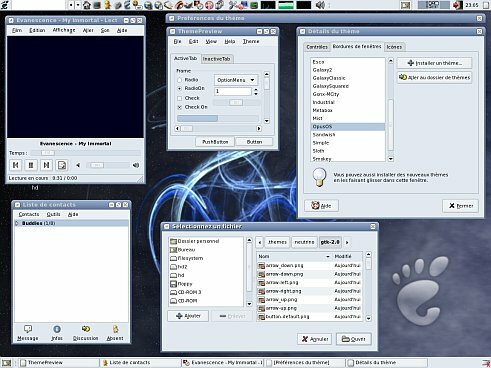The height and width of the screenshot is (368, 491).
Task: Click the show desktop icon in bottom panel
Action: pos(7,363)
